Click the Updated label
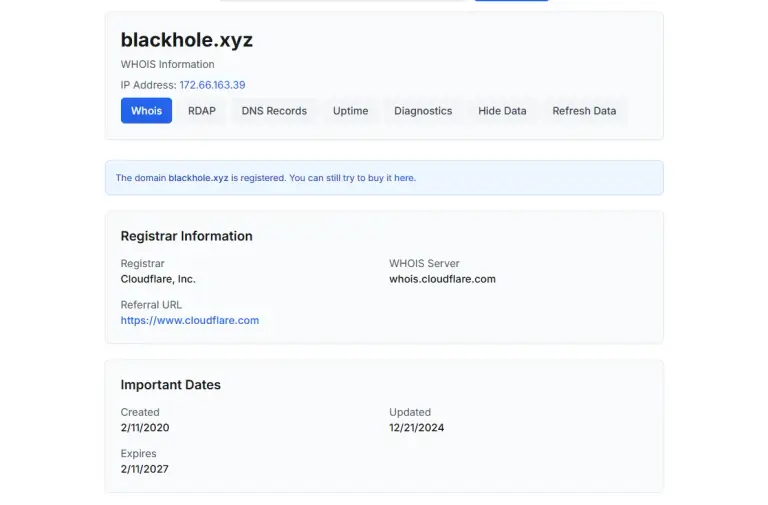 tap(410, 412)
